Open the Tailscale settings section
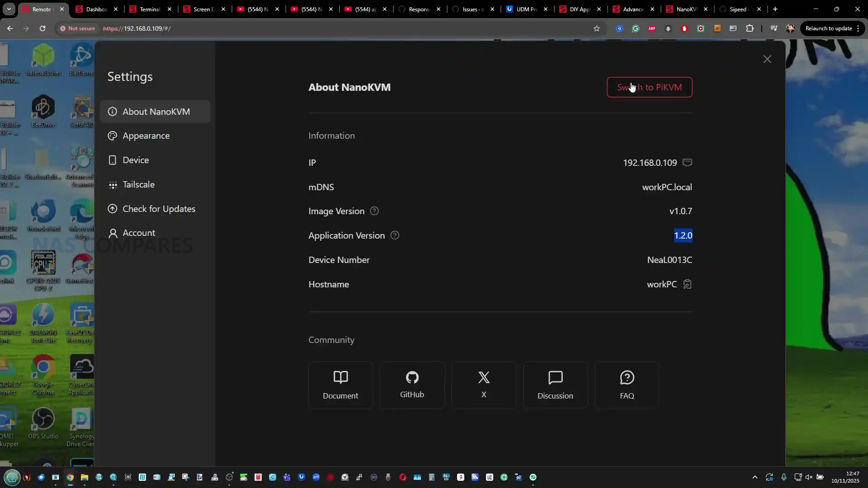The width and height of the screenshot is (868, 488). (138, 184)
